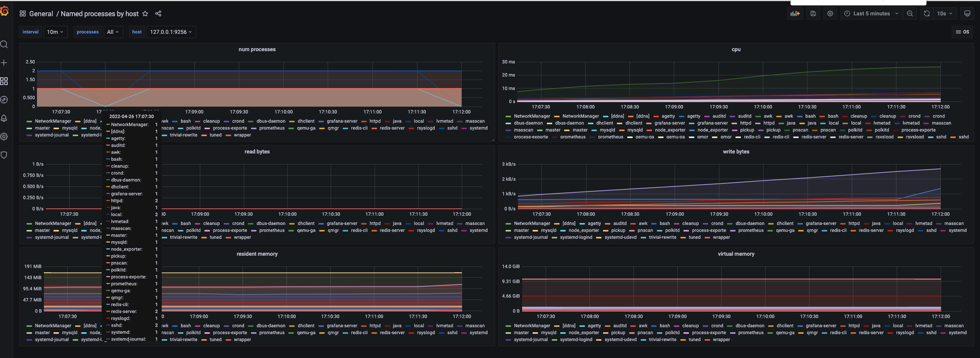This screenshot has width=980, height=358.
Task: Click wrapper color swatch in virtual memory legend
Action: coord(707,340)
